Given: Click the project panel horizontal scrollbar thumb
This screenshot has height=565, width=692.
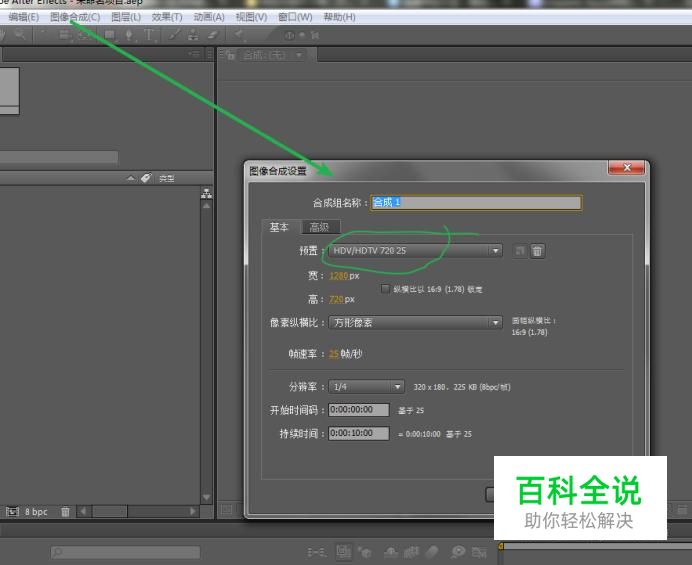Looking at the screenshot, I should point(110,511).
